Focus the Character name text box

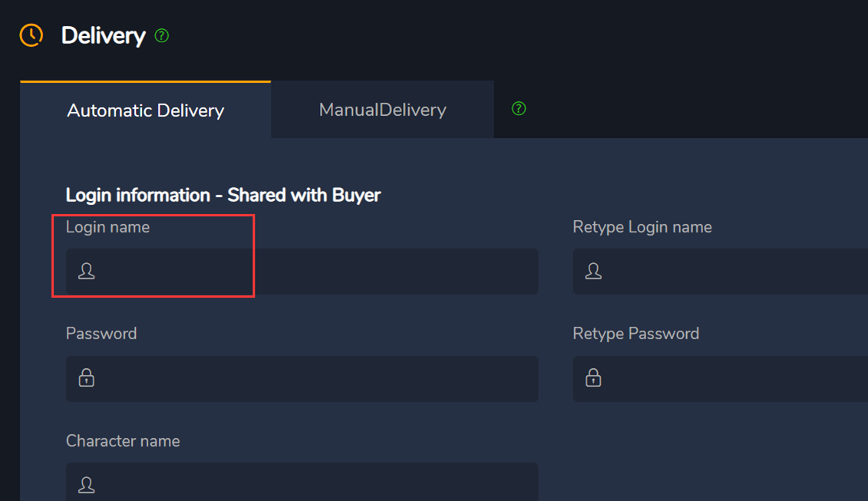(x=302, y=482)
